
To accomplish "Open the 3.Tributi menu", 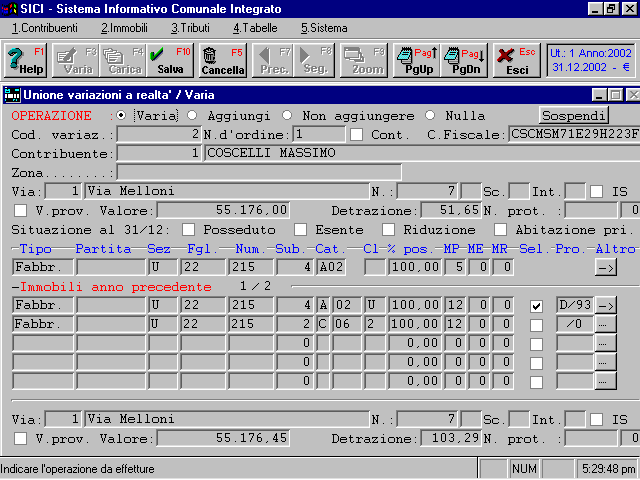I will coord(192,28).
